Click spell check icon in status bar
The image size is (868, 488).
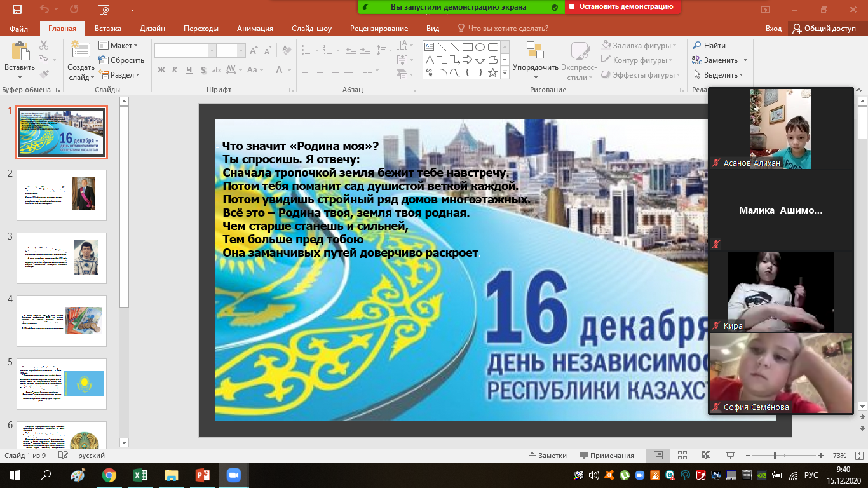pos(63,456)
